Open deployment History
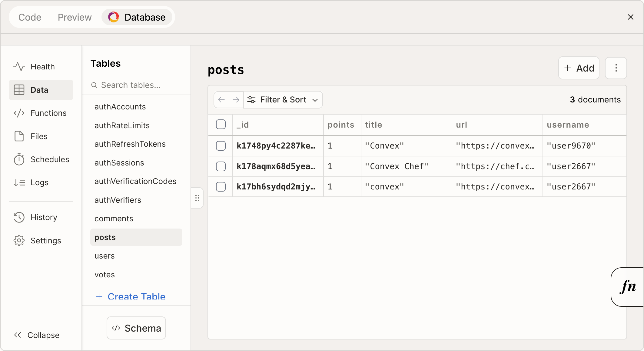 coord(44,217)
